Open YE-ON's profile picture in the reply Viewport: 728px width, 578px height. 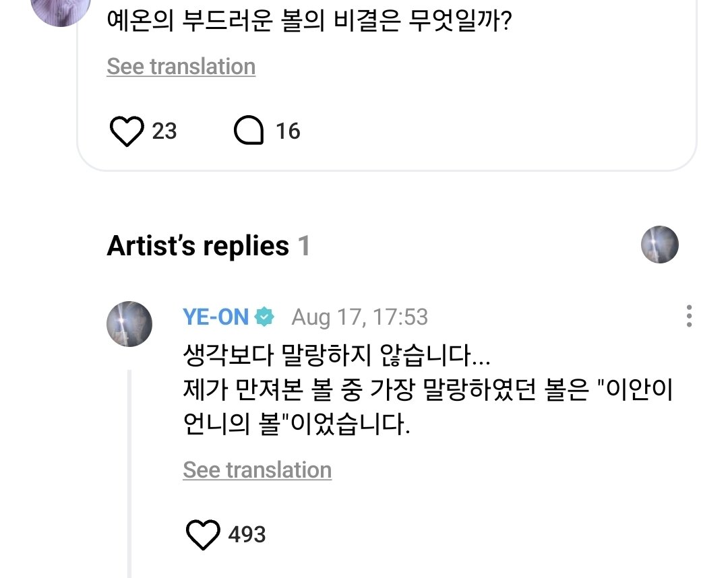pos(129,323)
